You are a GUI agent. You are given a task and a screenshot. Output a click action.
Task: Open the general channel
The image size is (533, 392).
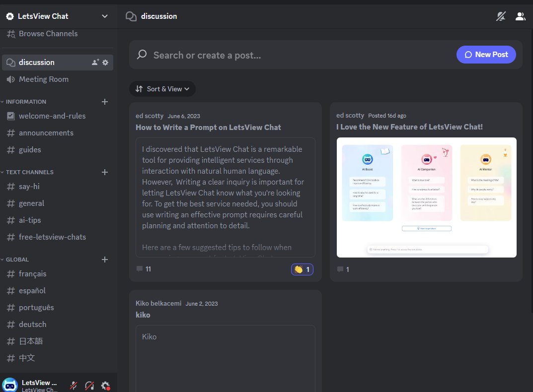point(58,203)
